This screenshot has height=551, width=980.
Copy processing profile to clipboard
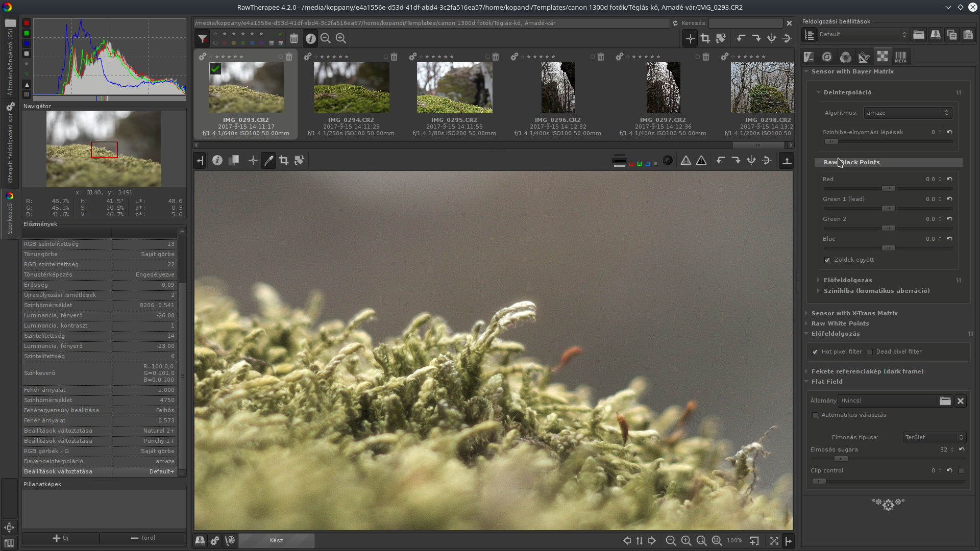click(x=951, y=35)
